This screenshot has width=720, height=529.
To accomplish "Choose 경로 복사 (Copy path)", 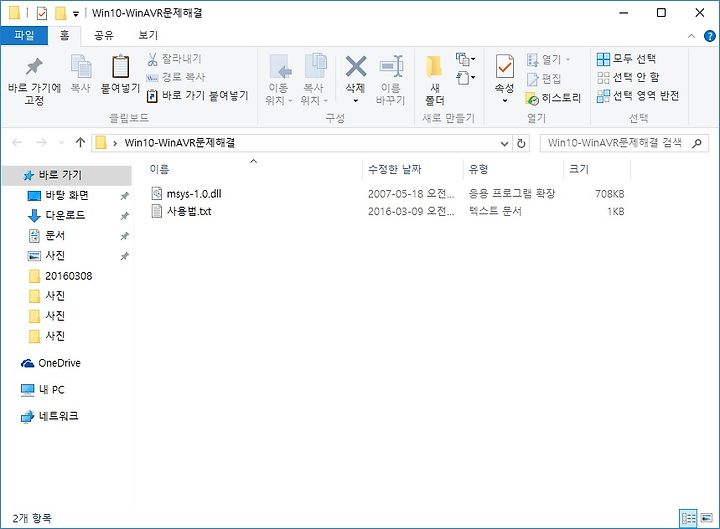I will [x=176, y=77].
